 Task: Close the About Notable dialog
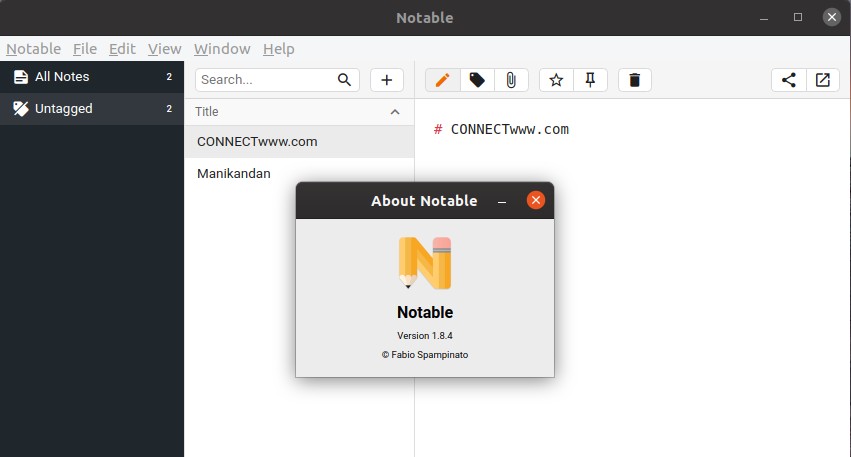[536, 200]
